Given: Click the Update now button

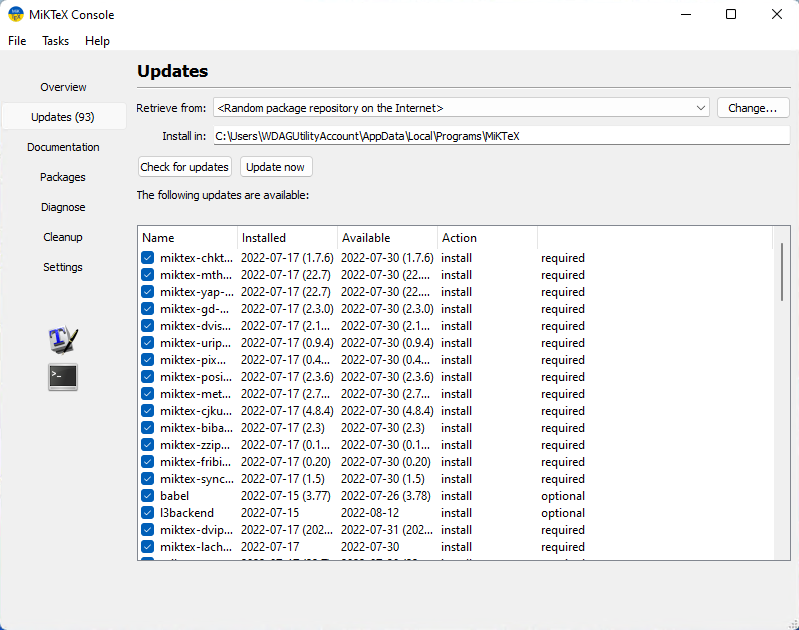Looking at the screenshot, I should (x=275, y=167).
